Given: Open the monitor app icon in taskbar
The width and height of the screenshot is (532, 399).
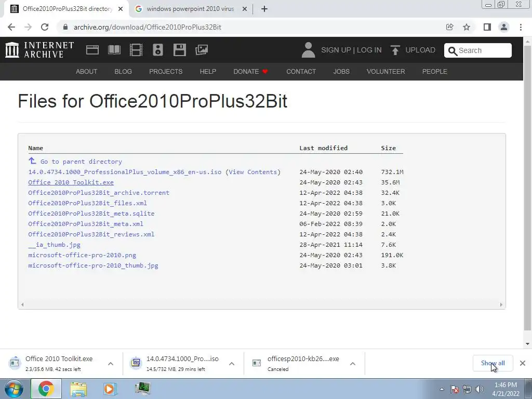Looking at the screenshot, I should coord(142,389).
